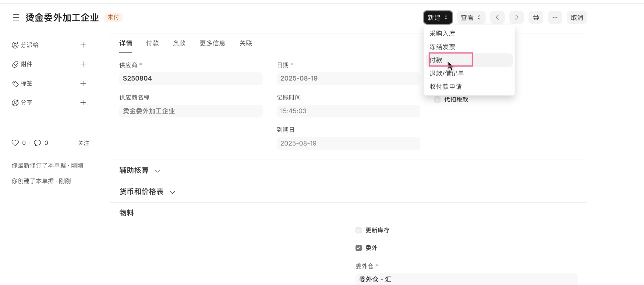Go to previous document arrow
The height and width of the screenshot is (285, 644).
497,18
